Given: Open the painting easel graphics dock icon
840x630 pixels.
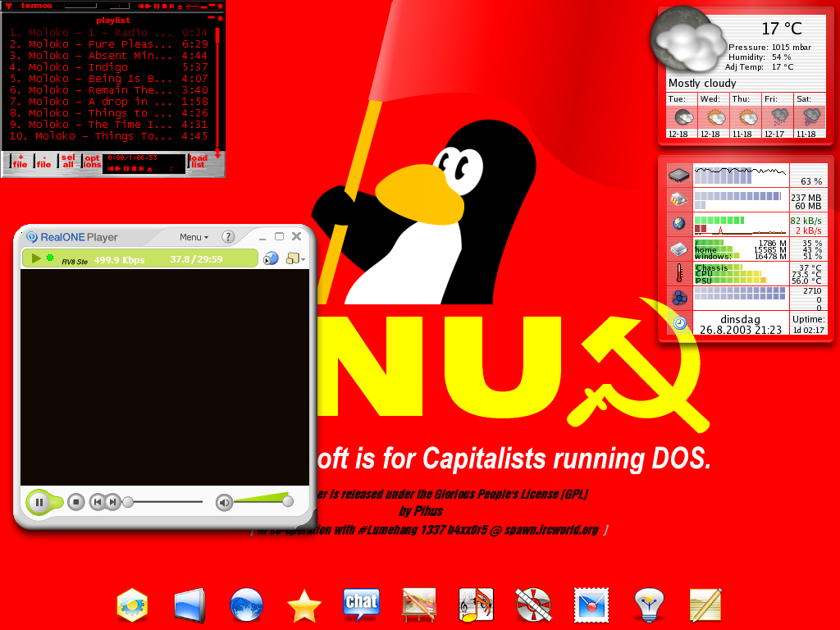Looking at the screenshot, I should pos(419,605).
